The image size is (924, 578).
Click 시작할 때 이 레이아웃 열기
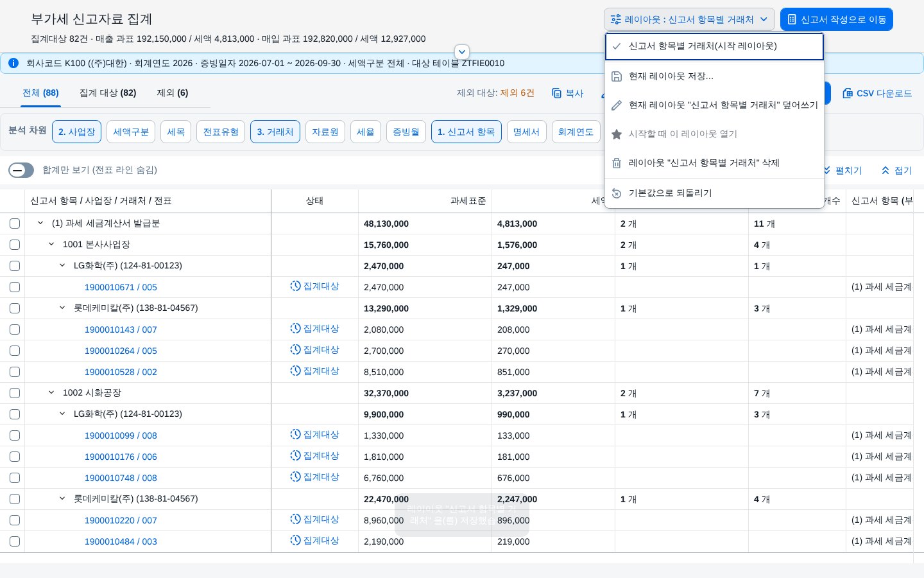coord(714,134)
